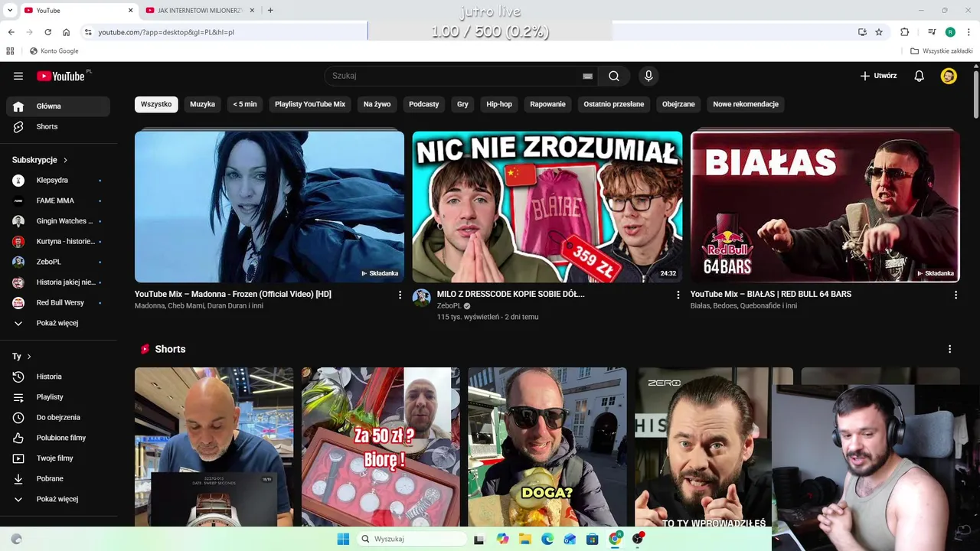Screen dimensions: 980x551
Task: Select the Na żywo filter chip
Action: 377,104
